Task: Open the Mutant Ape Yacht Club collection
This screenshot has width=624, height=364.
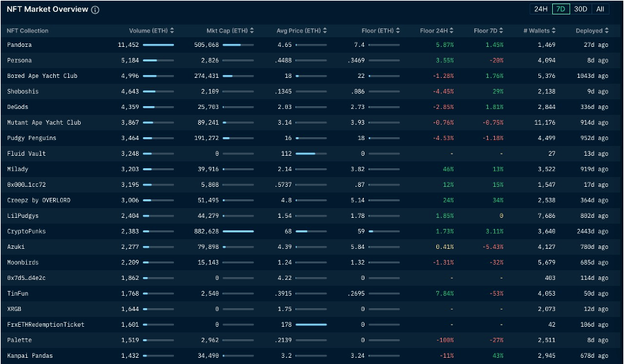Action: [x=43, y=123]
